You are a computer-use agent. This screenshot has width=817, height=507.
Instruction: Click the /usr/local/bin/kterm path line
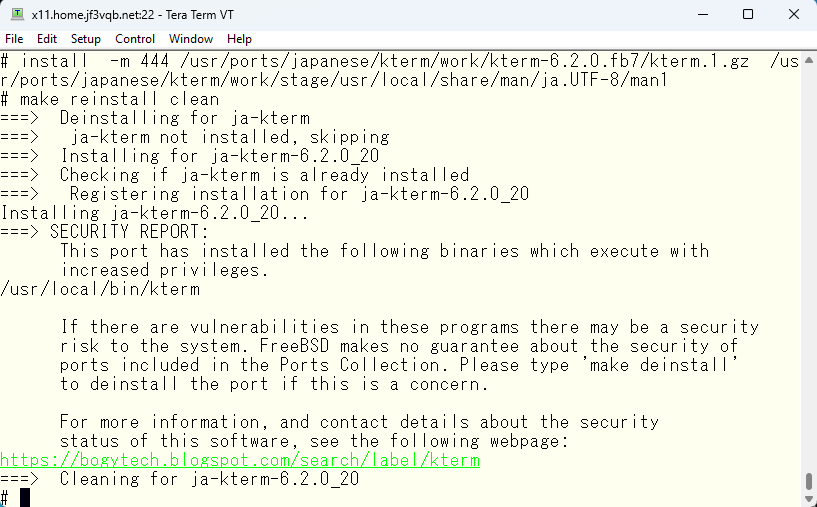(100, 289)
